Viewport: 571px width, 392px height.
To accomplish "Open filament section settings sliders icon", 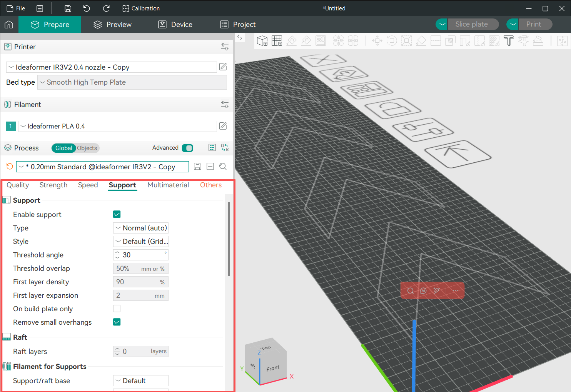I will tap(225, 105).
